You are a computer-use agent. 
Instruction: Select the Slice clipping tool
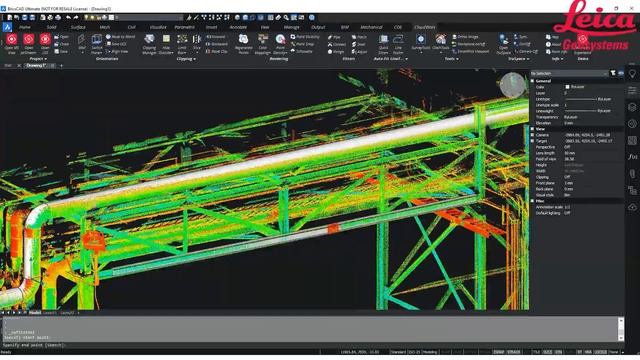click(x=197, y=42)
